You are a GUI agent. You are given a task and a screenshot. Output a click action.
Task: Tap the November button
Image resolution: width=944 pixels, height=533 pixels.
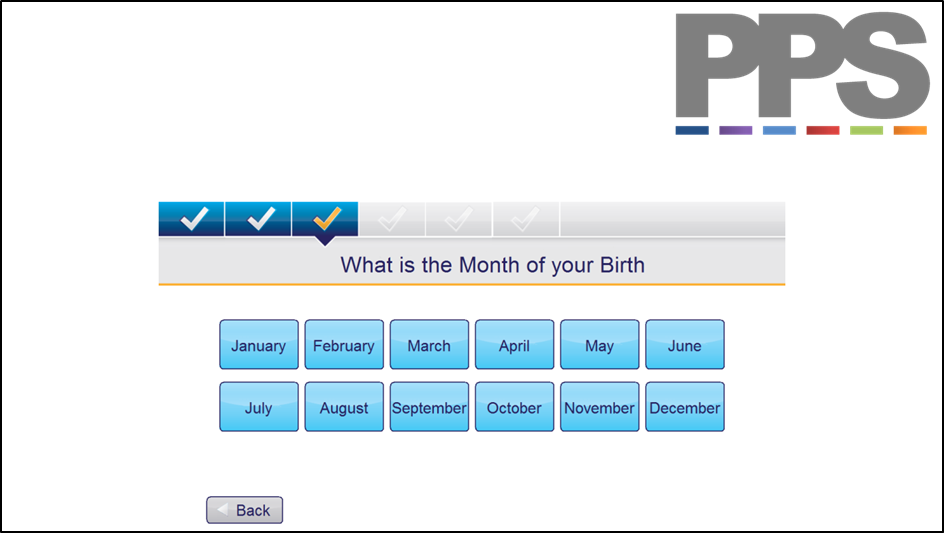pyautogui.click(x=600, y=407)
